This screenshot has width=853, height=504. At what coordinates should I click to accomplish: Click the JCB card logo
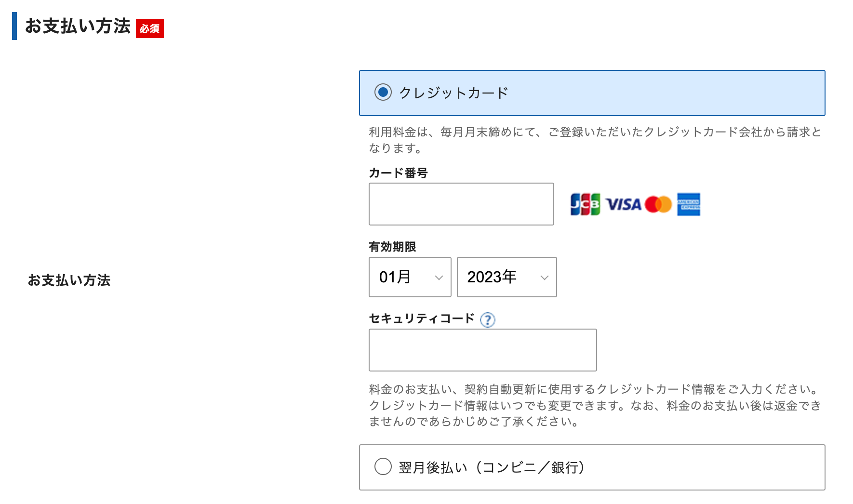tap(585, 204)
